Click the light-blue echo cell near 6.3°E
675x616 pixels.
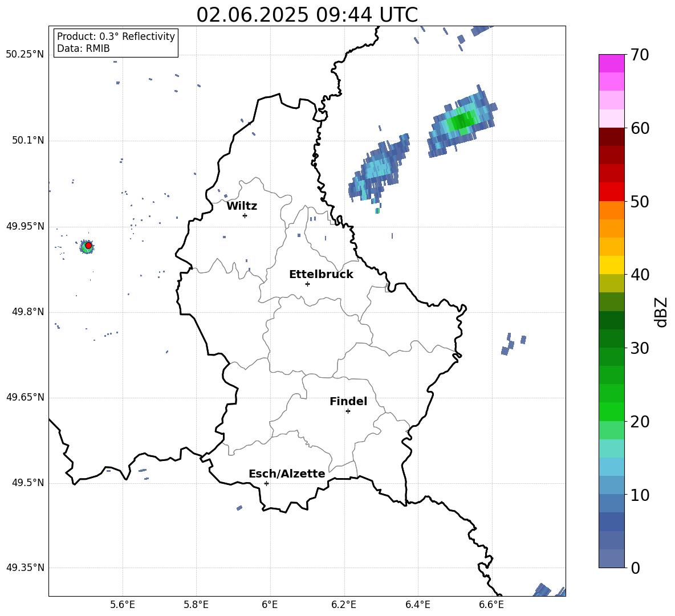click(379, 169)
